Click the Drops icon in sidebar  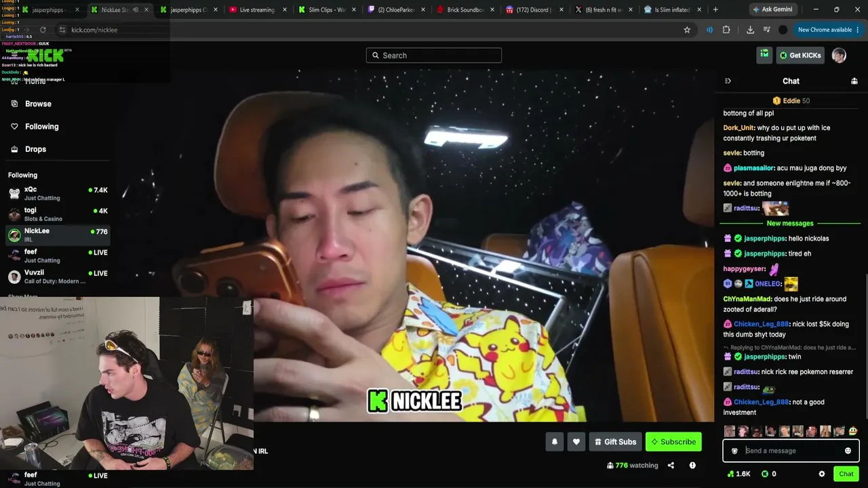[x=14, y=149]
